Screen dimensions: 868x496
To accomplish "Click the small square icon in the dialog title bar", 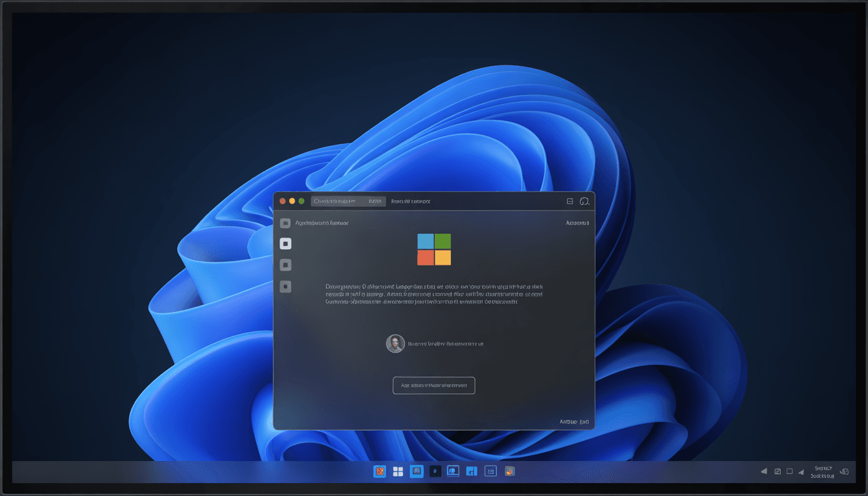I will [x=570, y=201].
